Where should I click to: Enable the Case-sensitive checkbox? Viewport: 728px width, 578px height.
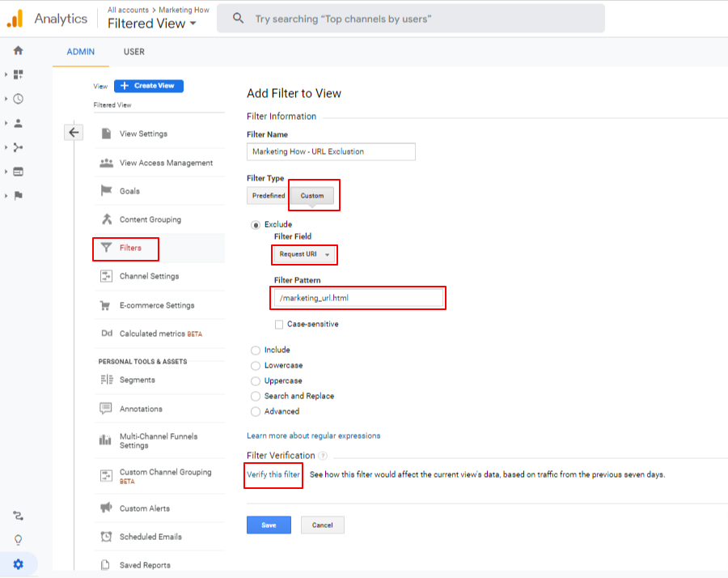pyautogui.click(x=279, y=324)
